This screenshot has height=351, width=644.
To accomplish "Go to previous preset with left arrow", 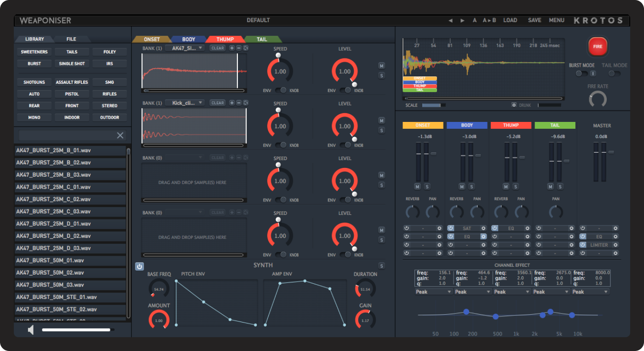I will 450,20.
